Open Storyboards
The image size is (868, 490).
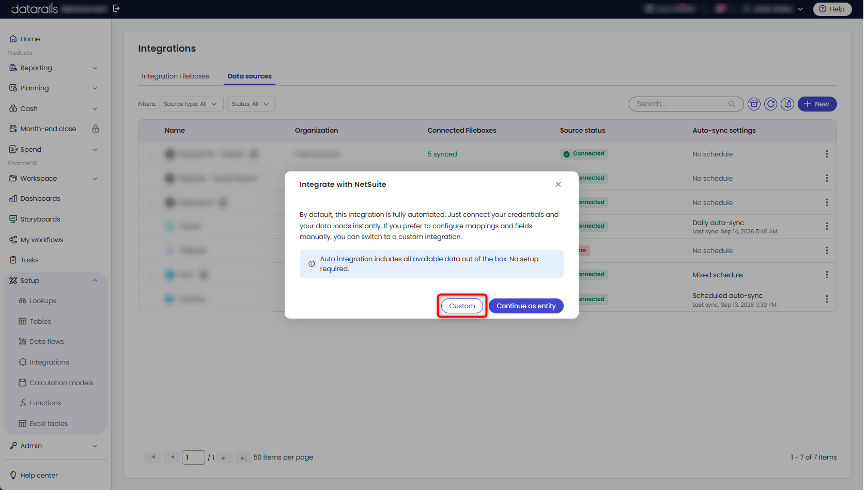coord(40,219)
